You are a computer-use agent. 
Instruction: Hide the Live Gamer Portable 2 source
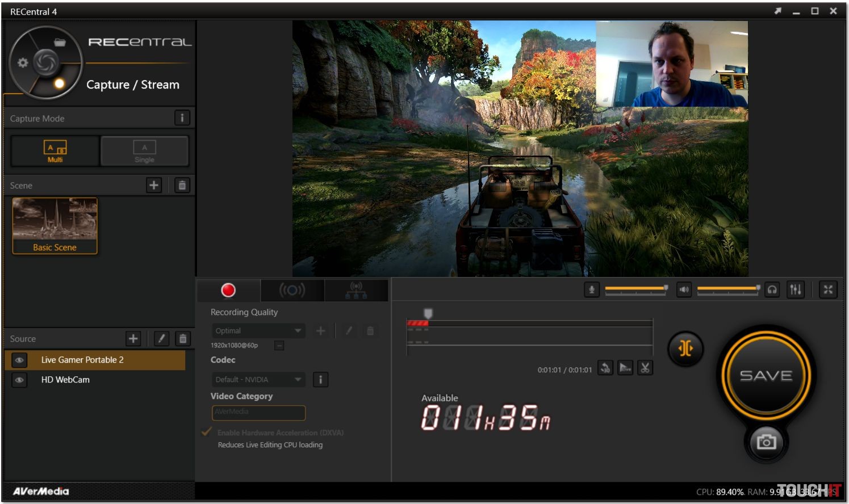click(19, 360)
